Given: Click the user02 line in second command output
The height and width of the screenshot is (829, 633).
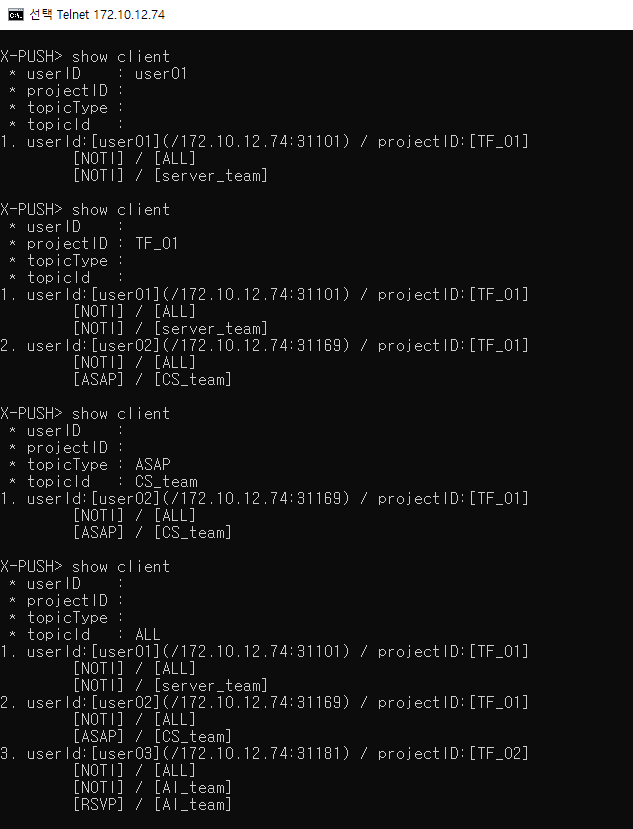Looking at the screenshot, I should [x=264, y=346].
